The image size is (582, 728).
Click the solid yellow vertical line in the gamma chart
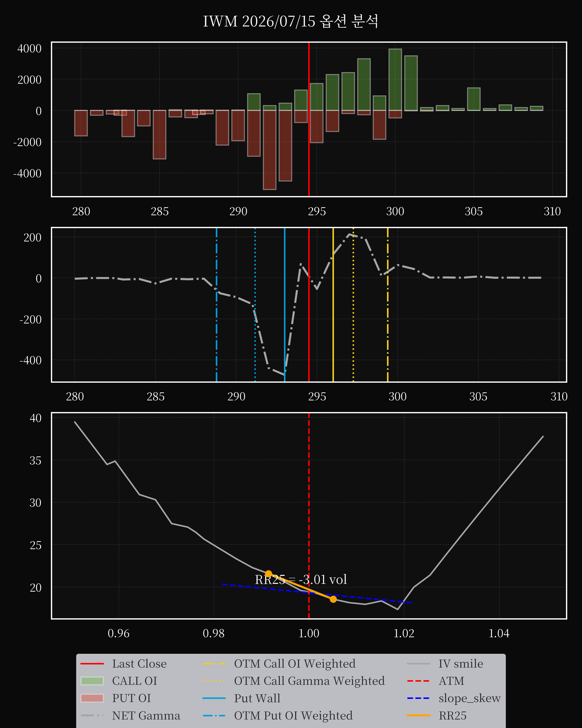333,305
